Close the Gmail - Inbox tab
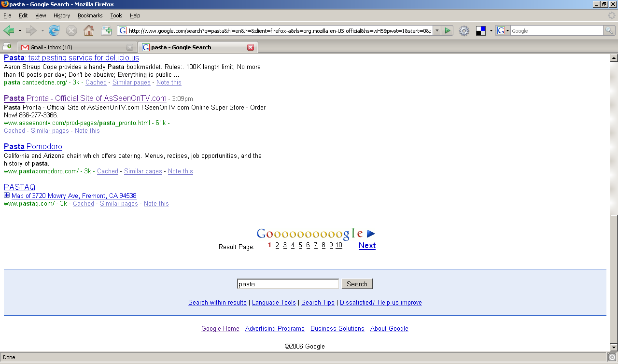618x364 pixels. click(130, 47)
